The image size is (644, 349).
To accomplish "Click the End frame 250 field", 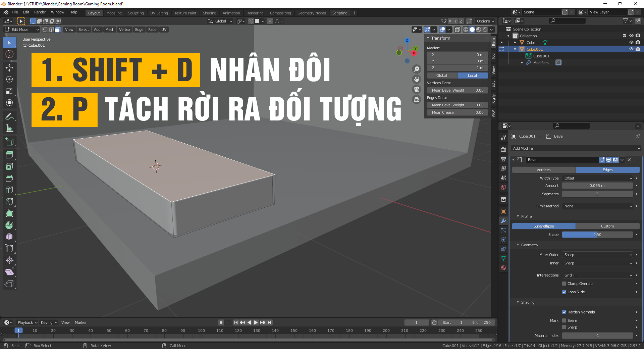I will tap(481, 322).
